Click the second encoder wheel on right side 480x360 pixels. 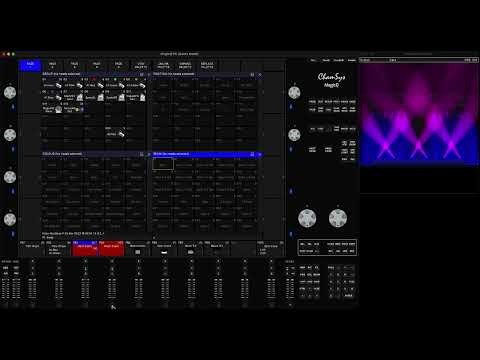click(x=294, y=135)
